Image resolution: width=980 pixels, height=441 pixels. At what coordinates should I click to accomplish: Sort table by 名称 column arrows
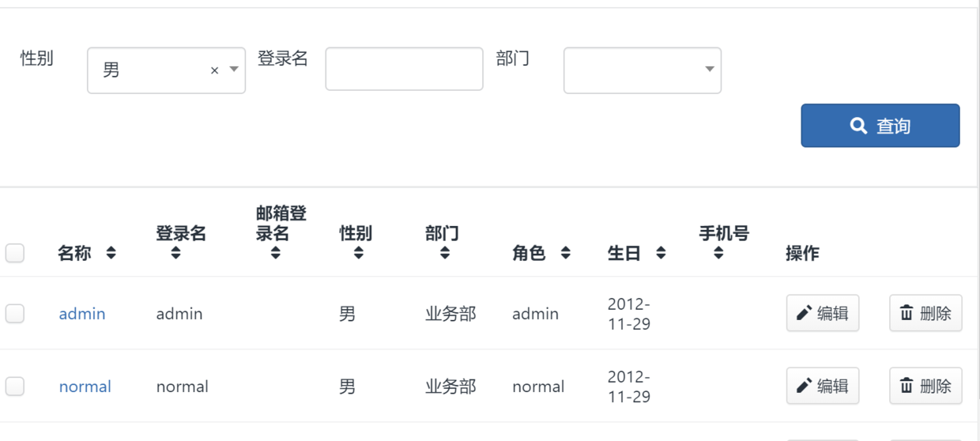pos(111,254)
